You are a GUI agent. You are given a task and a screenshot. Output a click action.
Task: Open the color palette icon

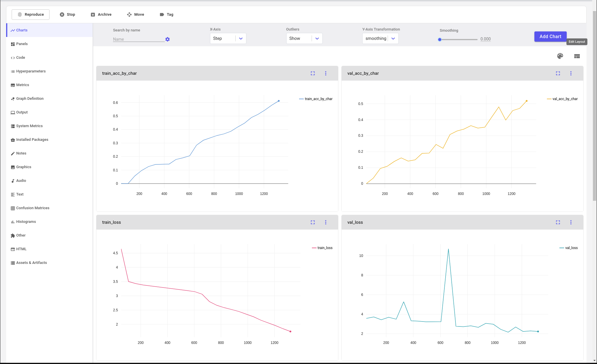[x=560, y=56]
